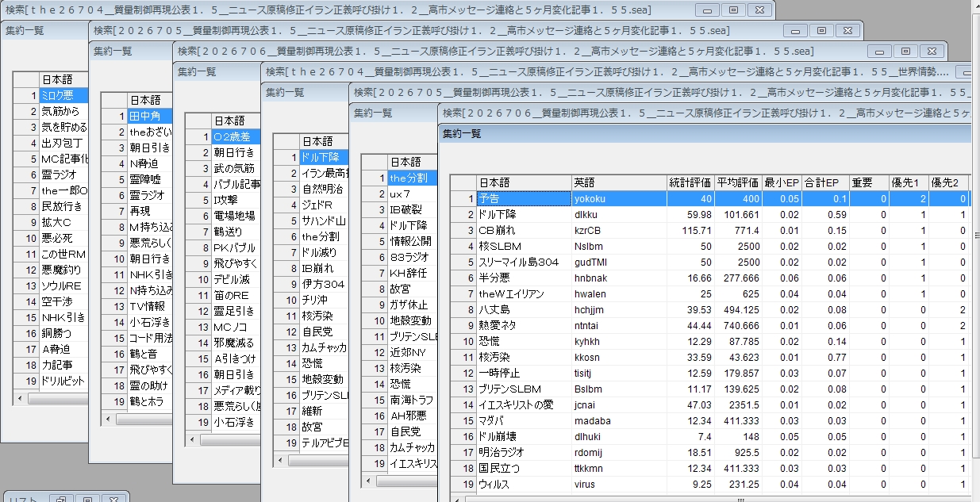
Task: Click the ntntai cell
Action: 619,325
